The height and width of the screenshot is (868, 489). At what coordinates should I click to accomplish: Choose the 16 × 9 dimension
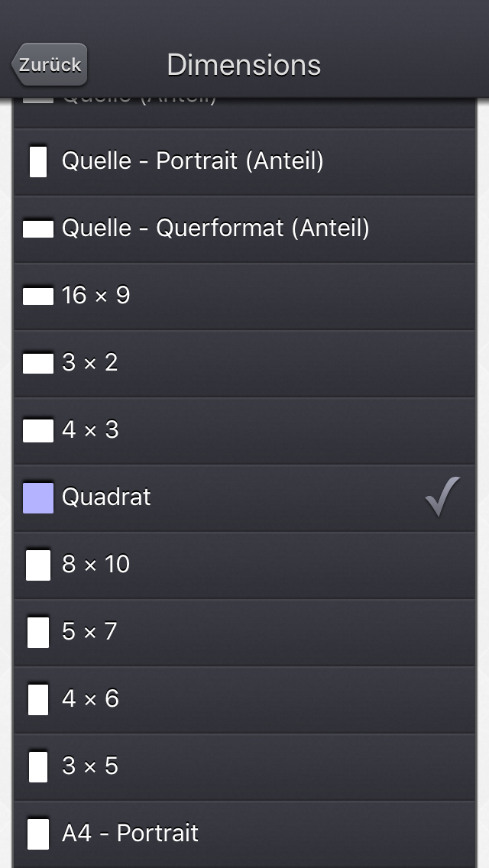96,296
